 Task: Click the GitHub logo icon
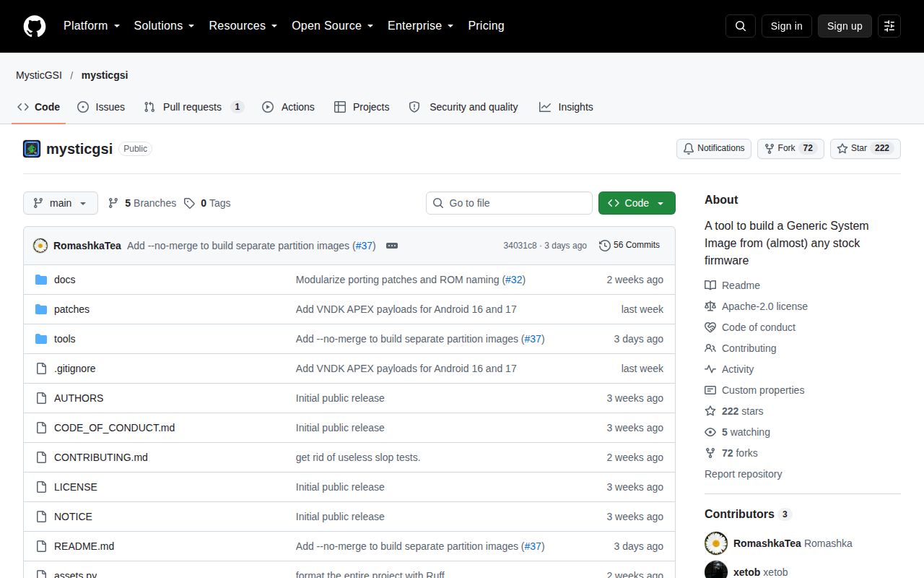pyautogui.click(x=35, y=26)
